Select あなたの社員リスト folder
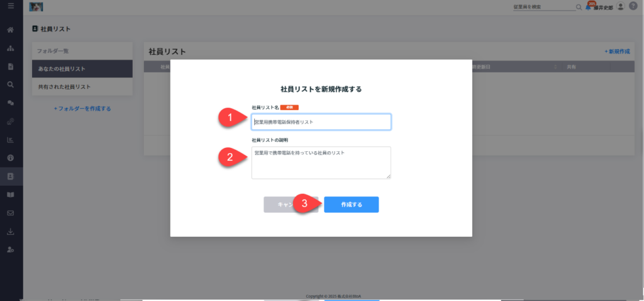Image resolution: width=644 pixels, height=301 pixels. coord(82,69)
